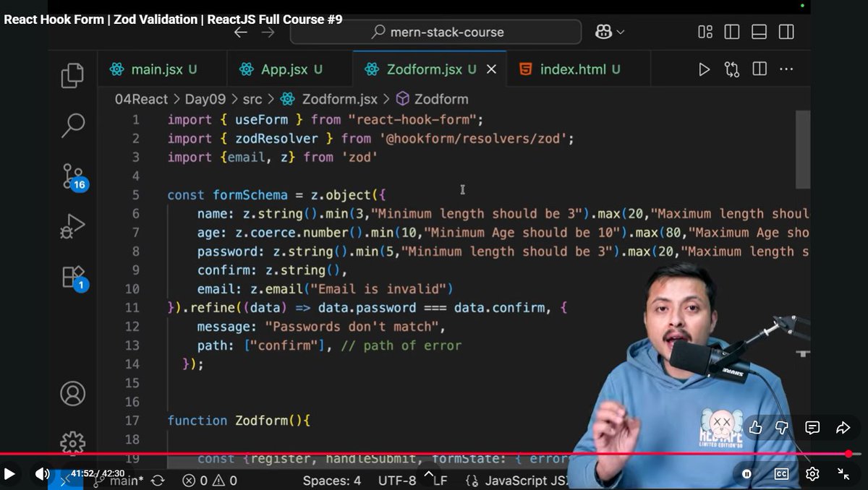Click the 'confirm: z.string(),' line

pyautogui.click(x=273, y=270)
